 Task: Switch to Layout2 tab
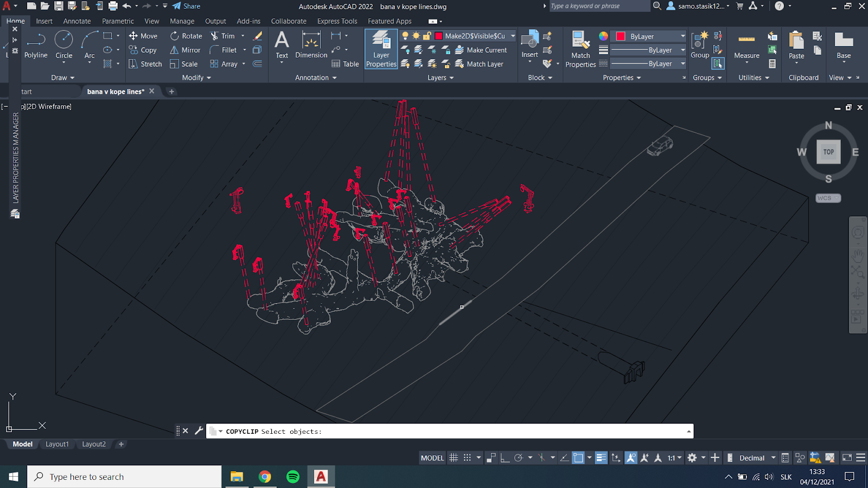[x=94, y=444]
